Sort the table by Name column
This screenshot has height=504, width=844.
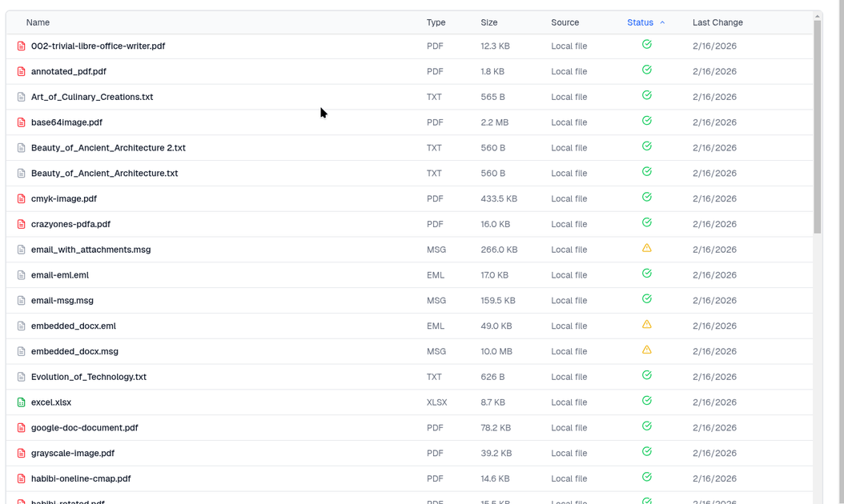click(x=38, y=22)
